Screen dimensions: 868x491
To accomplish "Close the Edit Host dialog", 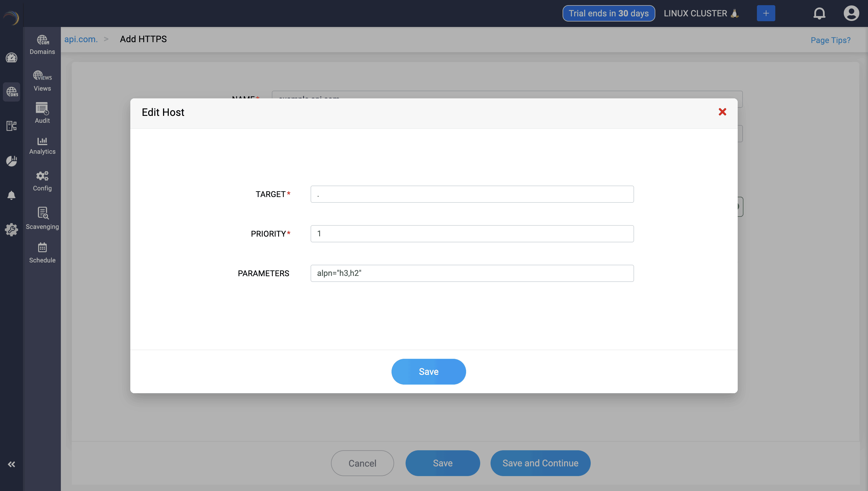I will [722, 112].
